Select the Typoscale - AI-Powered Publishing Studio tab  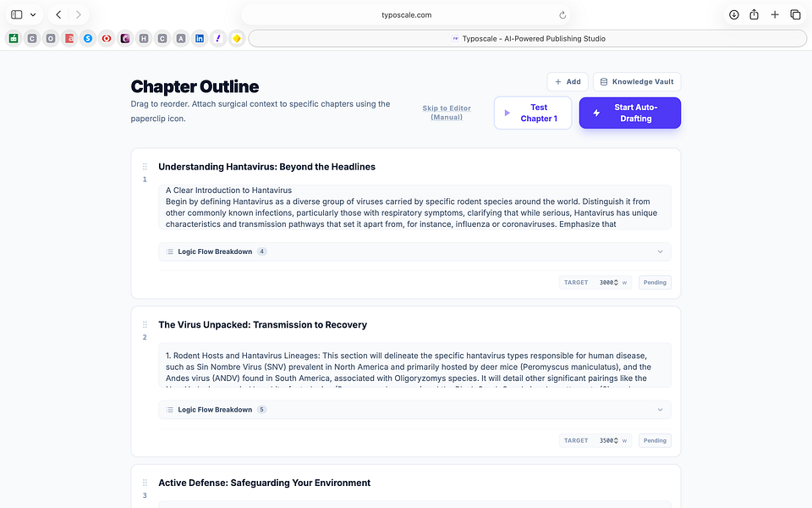[x=528, y=38]
